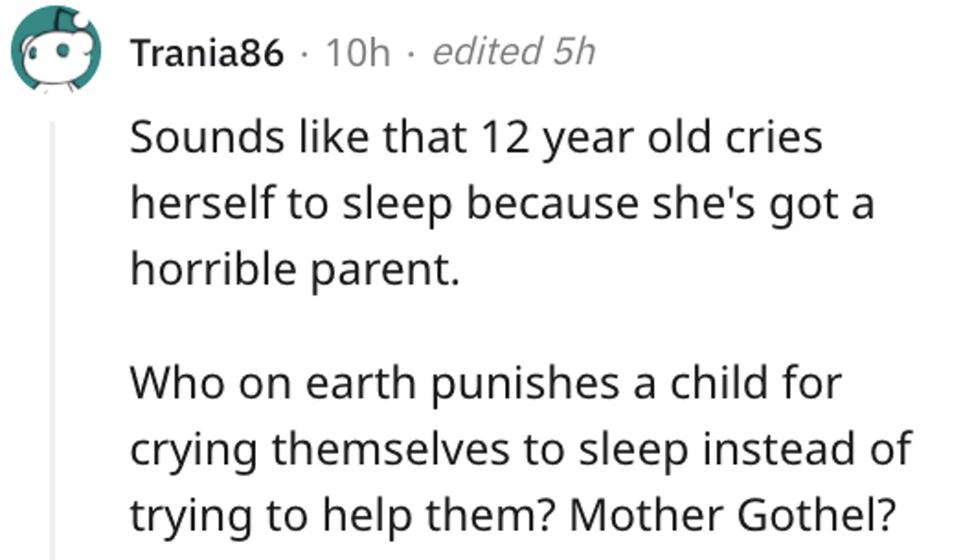Click the paragraph beginning Who on earth
The image size is (963, 560).
pyautogui.click(x=521, y=449)
